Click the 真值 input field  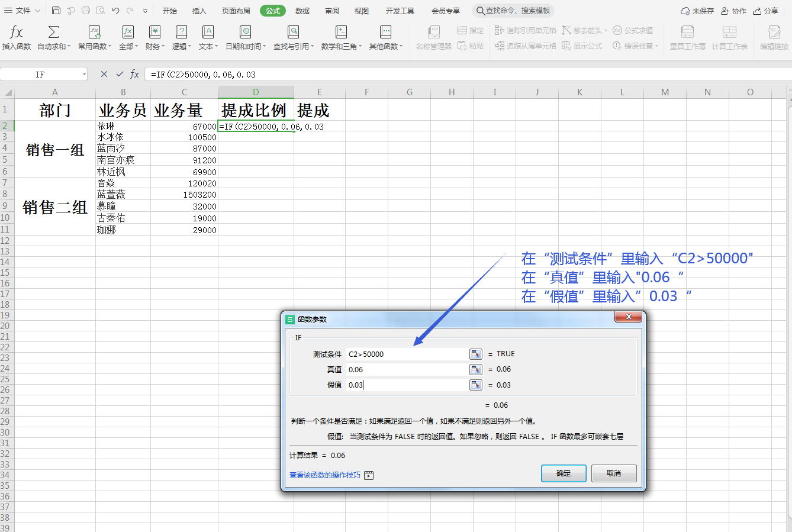click(406, 369)
